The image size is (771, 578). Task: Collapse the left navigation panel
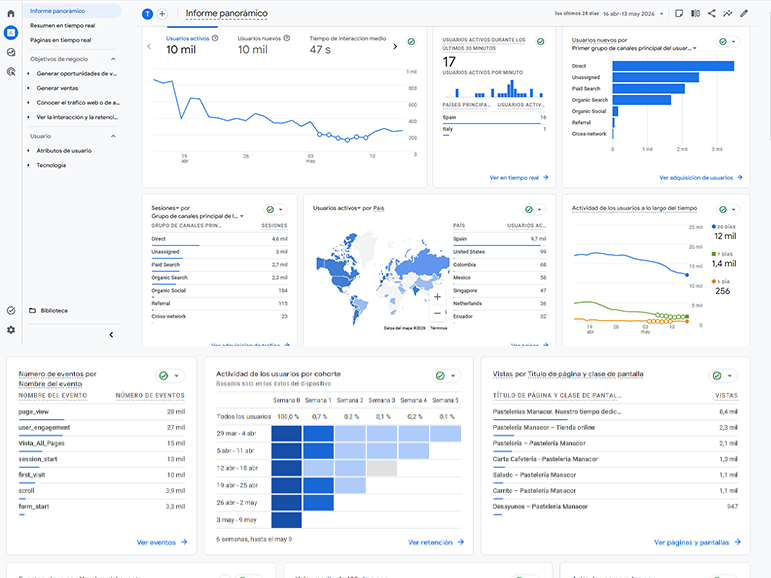tap(111, 335)
